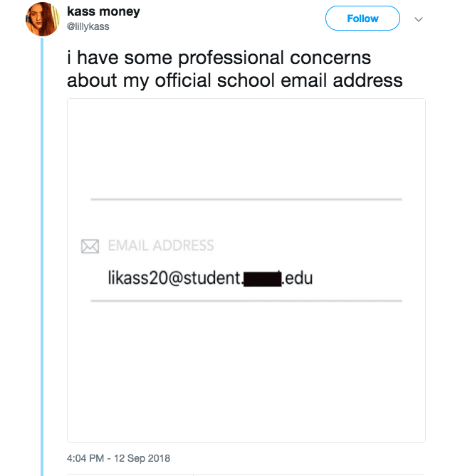Click the underline below the email address
The height and width of the screenshot is (476, 450).
(246, 301)
